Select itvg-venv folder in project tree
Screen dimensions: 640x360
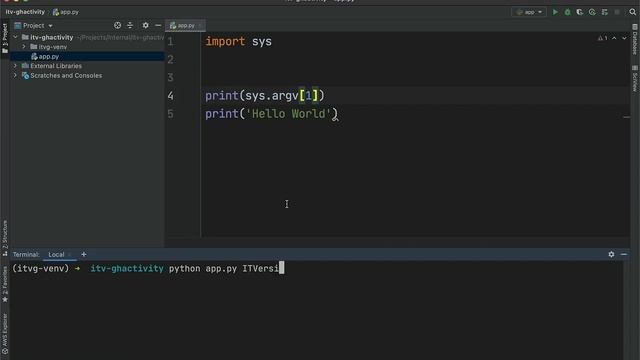(x=53, y=47)
